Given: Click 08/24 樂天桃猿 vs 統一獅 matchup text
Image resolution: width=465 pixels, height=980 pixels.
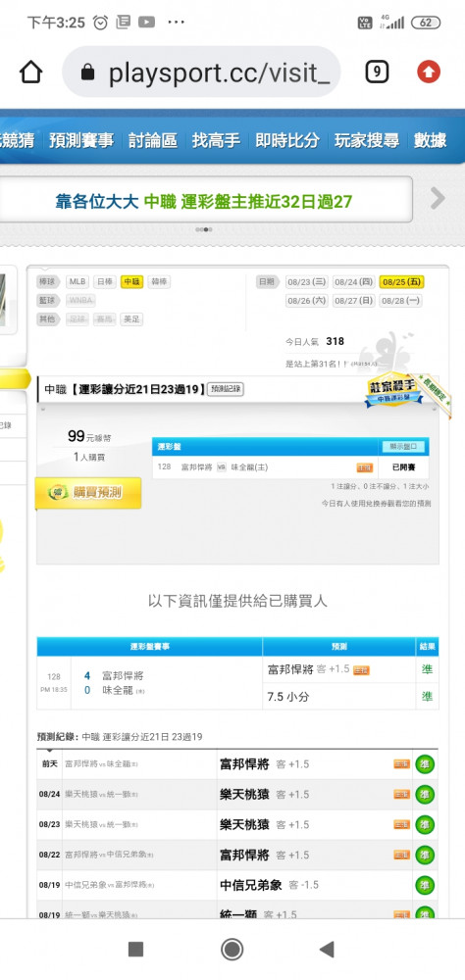Looking at the screenshot, I should tap(101, 795).
